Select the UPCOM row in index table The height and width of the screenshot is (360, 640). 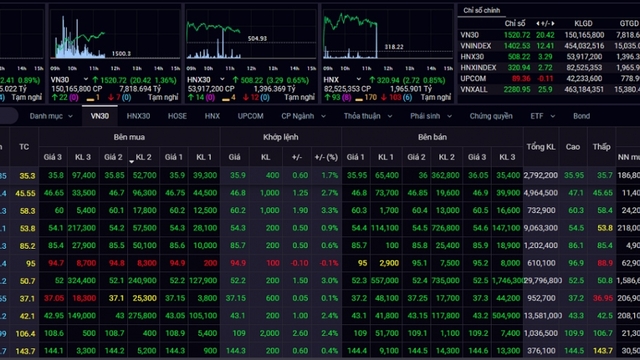click(549, 78)
